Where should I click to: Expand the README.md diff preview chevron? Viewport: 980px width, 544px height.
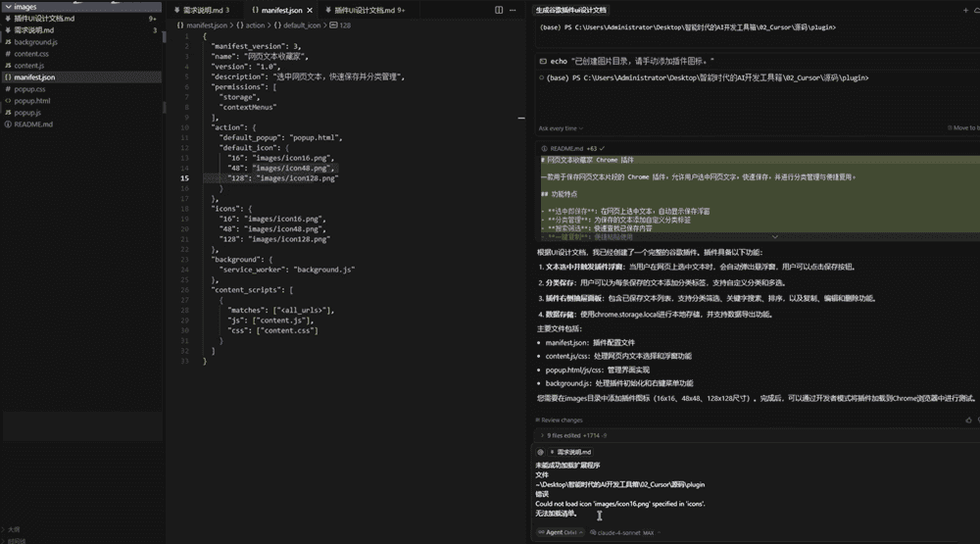point(776,236)
